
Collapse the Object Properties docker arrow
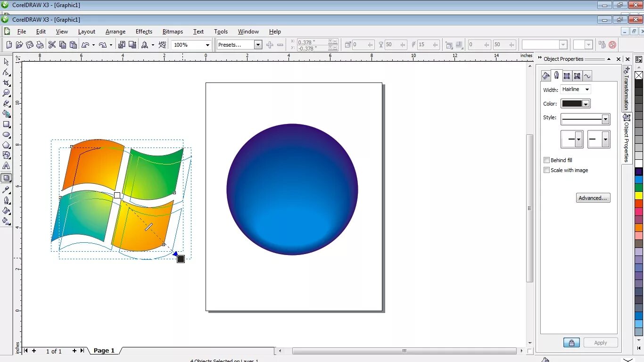[x=609, y=59]
